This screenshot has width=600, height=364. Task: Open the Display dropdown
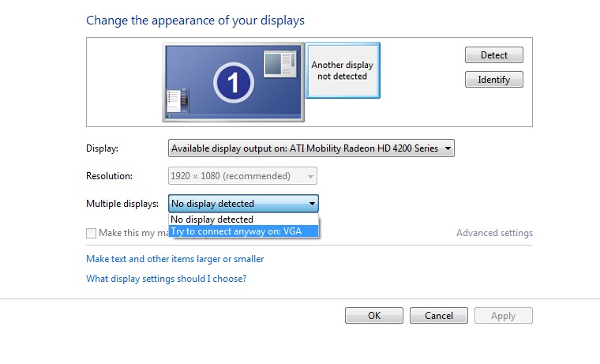coord(311,148)
